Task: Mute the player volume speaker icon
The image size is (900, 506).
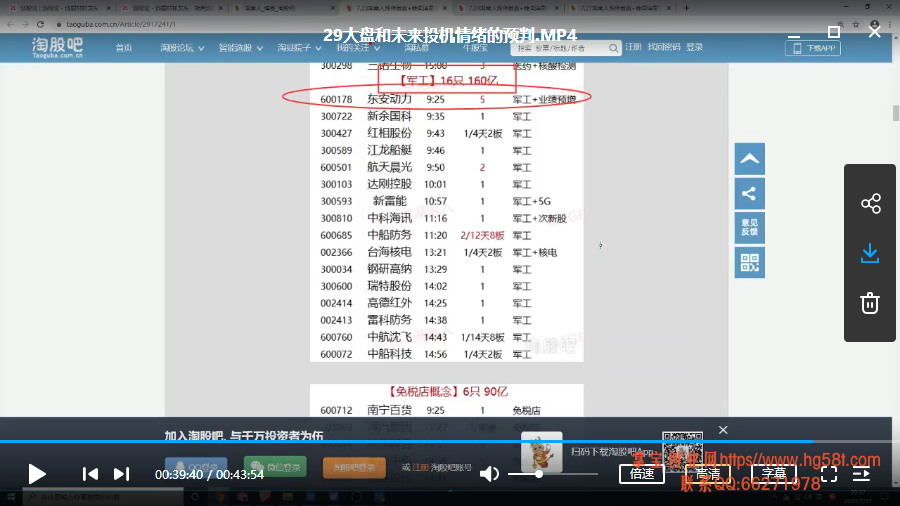Action: pyautogui.click(x=489, y=474)
